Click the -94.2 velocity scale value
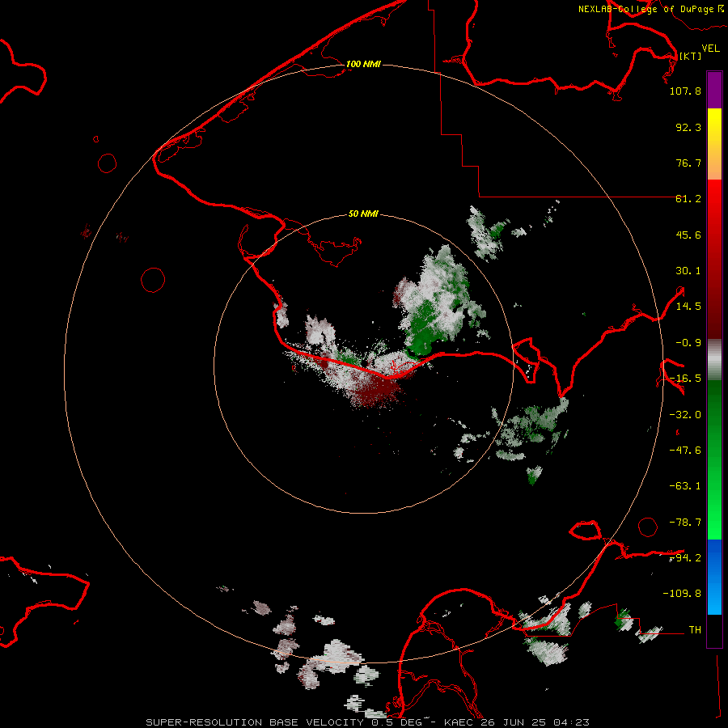 pyautogui.click(x=685, y=558)
